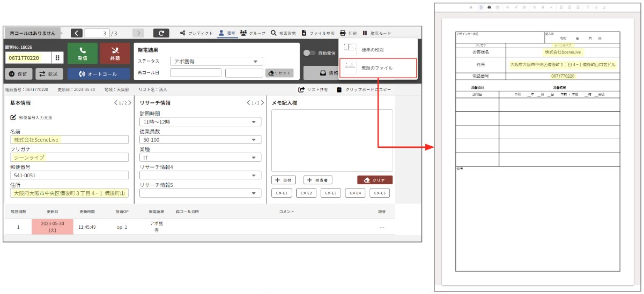This screenshot has width=644, height=294.
Task: Open the 従業員数 dropdown
Action: coord(201,140)
